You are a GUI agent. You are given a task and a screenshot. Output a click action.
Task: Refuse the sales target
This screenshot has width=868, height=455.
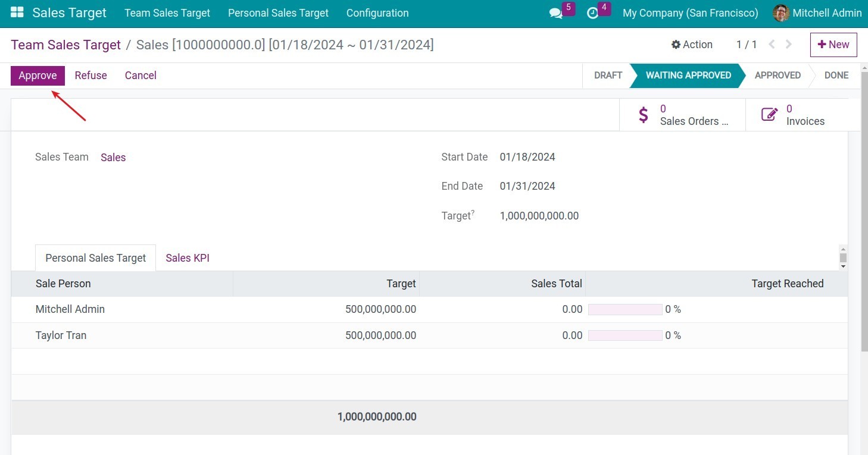(90, 76)
